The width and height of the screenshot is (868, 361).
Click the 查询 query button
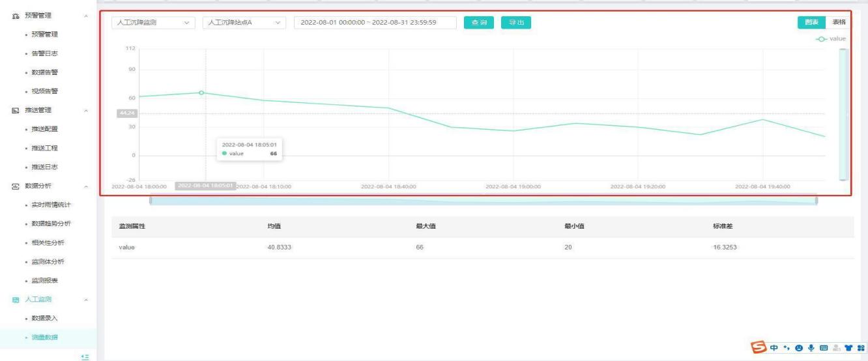click(x=479, y=22)
